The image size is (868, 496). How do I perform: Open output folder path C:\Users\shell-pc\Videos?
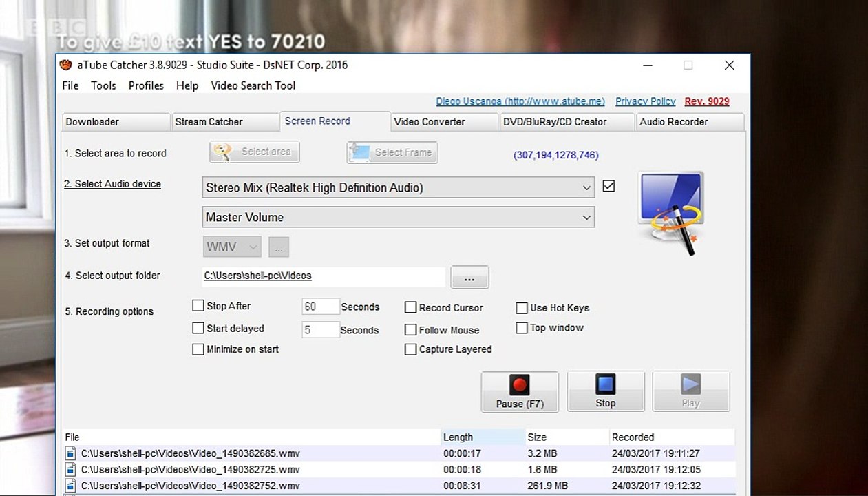point(257,276)
